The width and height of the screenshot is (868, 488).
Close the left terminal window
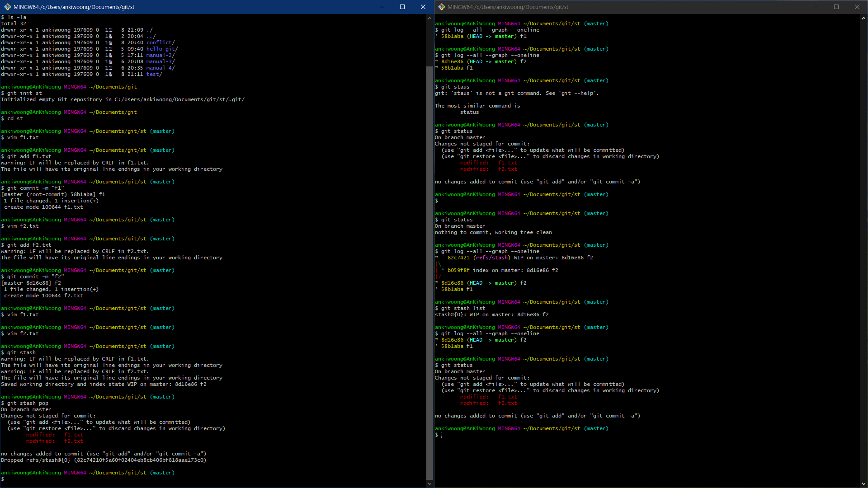pyautogui.click(x=423, y=7)
